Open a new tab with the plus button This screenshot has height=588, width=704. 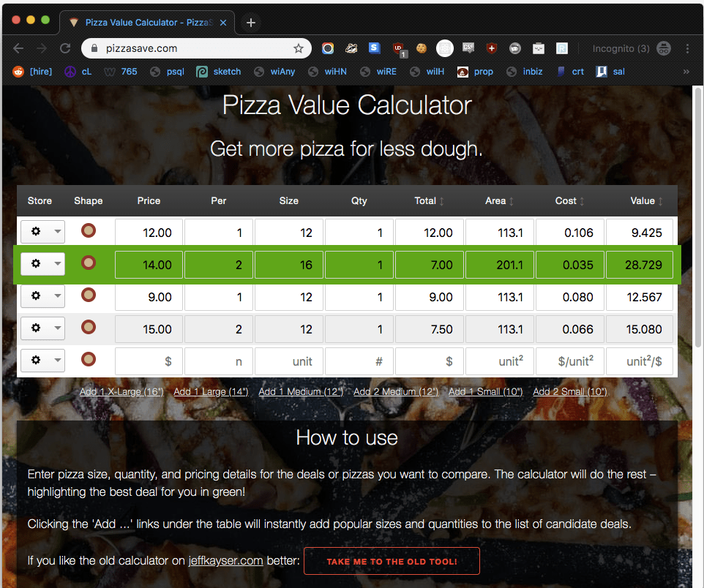pyautogui.click(x=251, y=23)
